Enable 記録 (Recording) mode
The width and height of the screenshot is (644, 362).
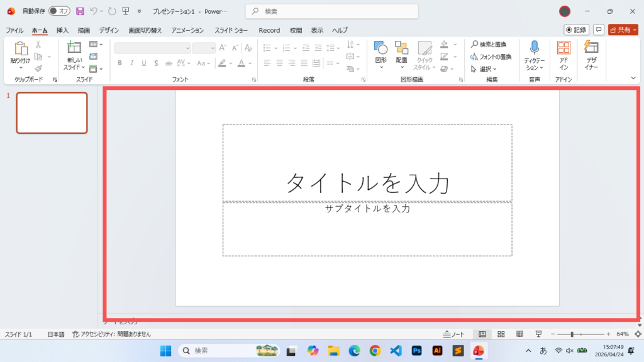(575, 30)
